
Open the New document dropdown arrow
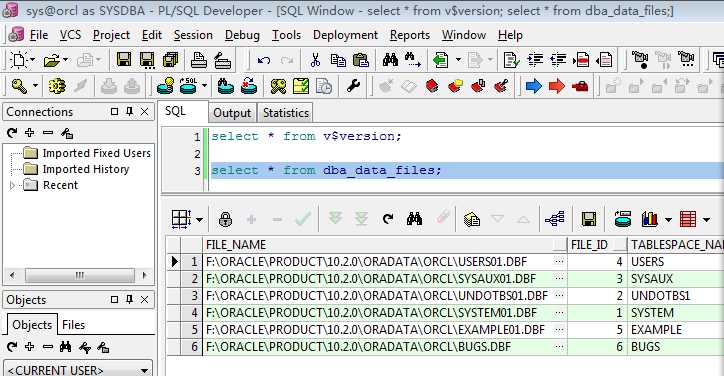[32, 60]
